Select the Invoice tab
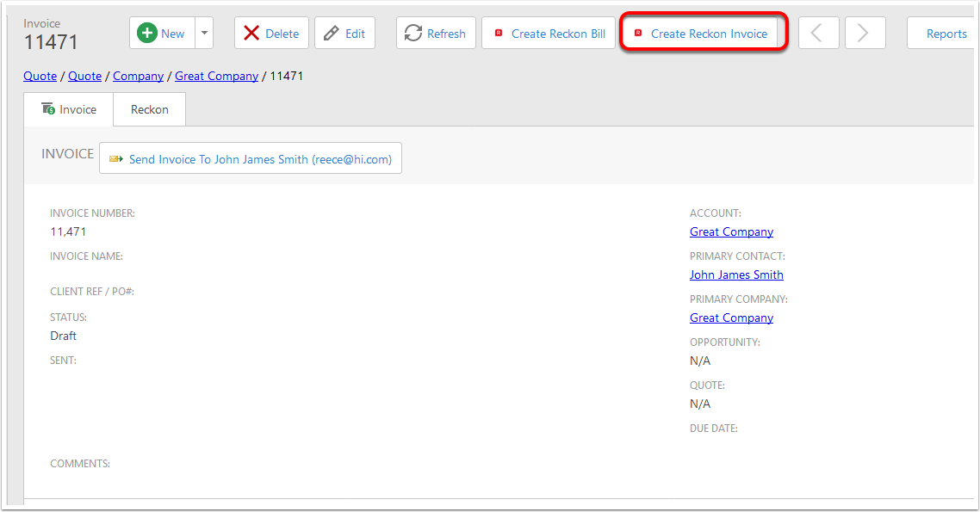 (x=69, y=109)
